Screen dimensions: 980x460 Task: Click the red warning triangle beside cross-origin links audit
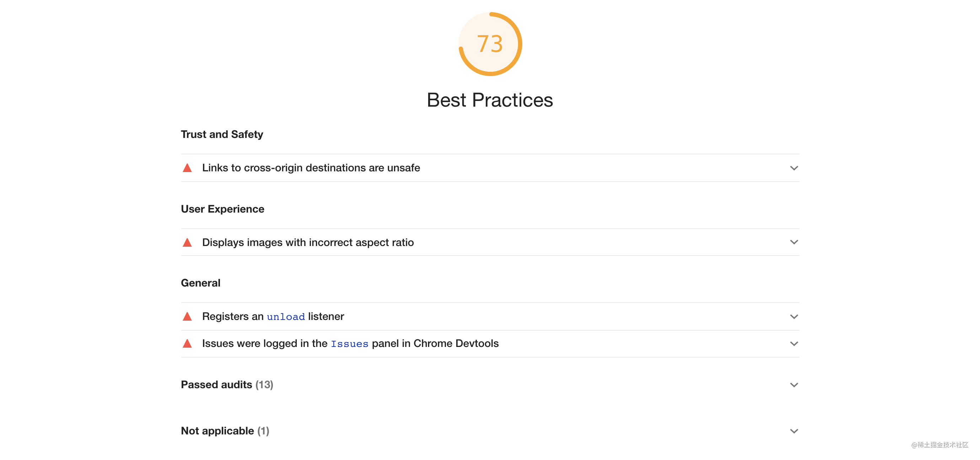(x=187, y=168)
